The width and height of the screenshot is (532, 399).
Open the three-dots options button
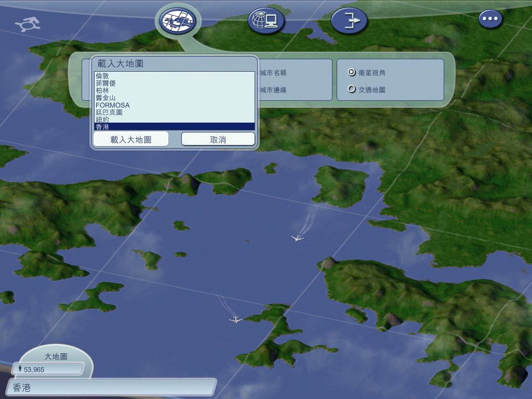pyautogui.click(x=490, y=19)
